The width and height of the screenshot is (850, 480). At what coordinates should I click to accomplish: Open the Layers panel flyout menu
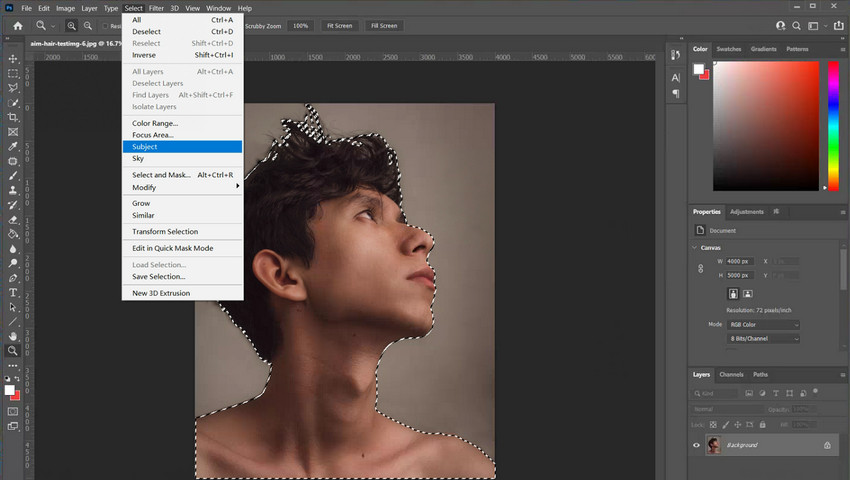click(x=842, y=375)
